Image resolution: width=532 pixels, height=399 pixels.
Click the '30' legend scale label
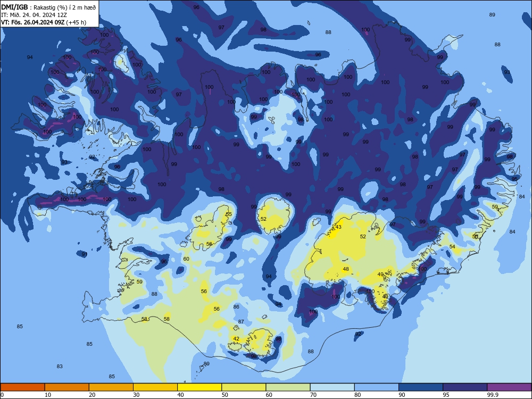136,395
